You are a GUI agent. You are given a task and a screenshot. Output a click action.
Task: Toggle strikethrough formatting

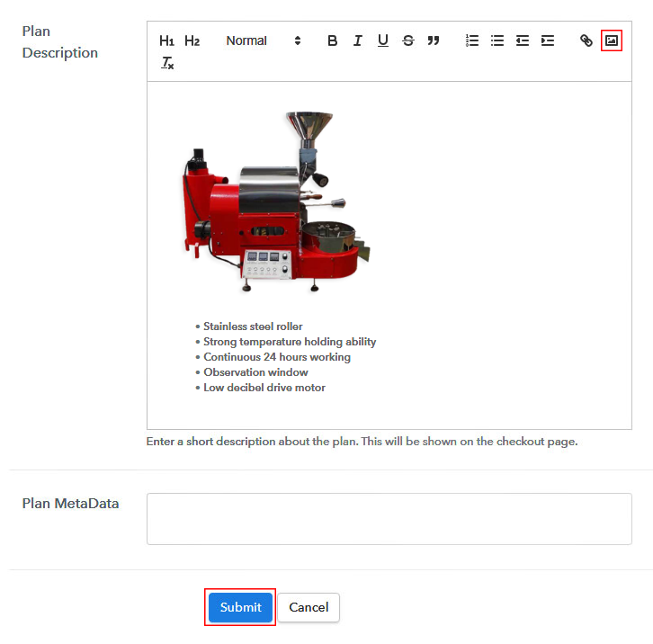(407, 40)
